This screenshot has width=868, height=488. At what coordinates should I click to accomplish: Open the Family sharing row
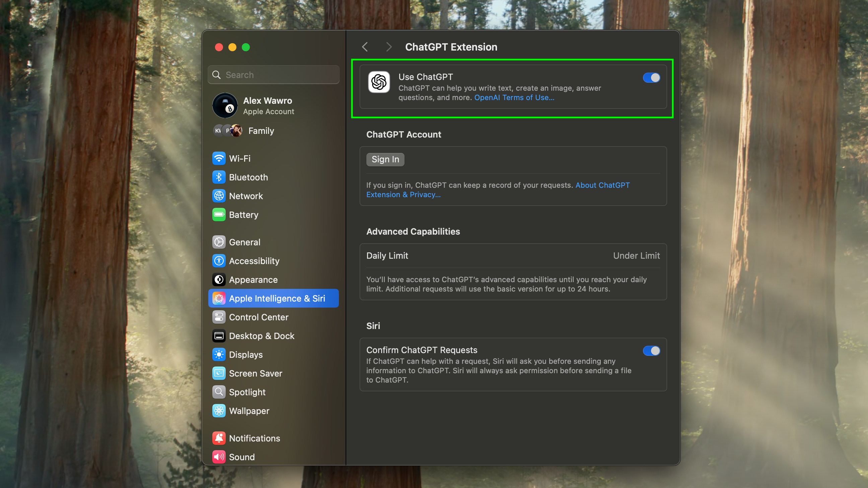tap(261, 131)
